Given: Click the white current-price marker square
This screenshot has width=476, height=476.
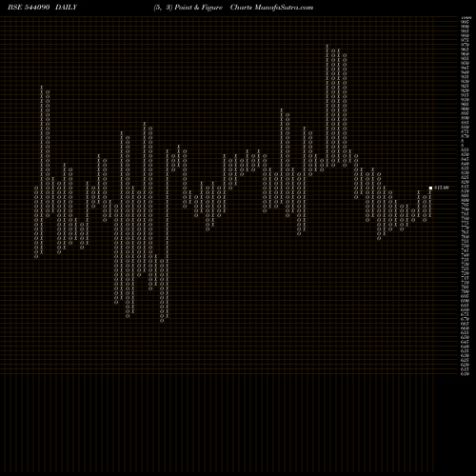Looking at the screenshot, I should pyautogui.click(x=430, y=188).
